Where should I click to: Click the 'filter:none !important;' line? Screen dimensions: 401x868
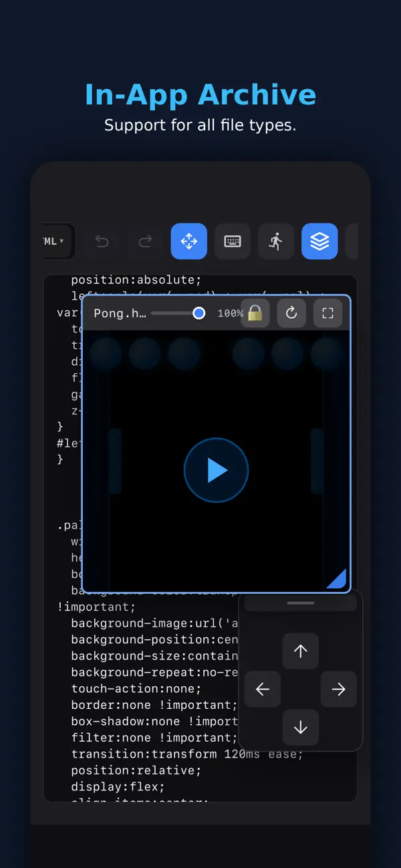point(154,738)
